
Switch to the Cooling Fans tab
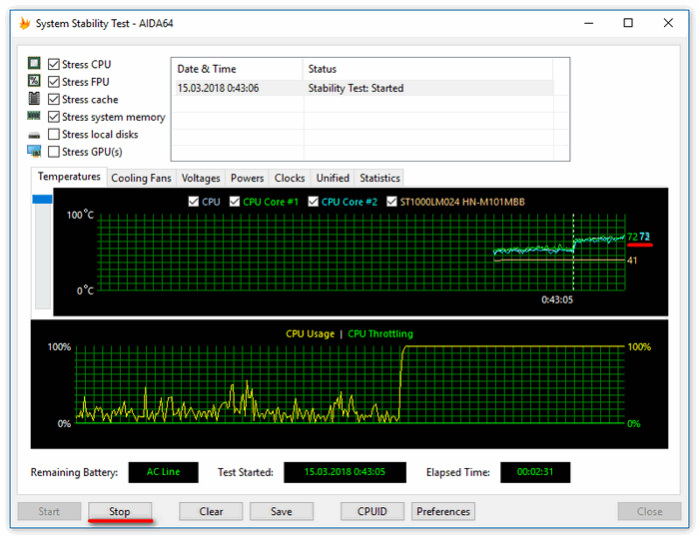pos(141,178)
